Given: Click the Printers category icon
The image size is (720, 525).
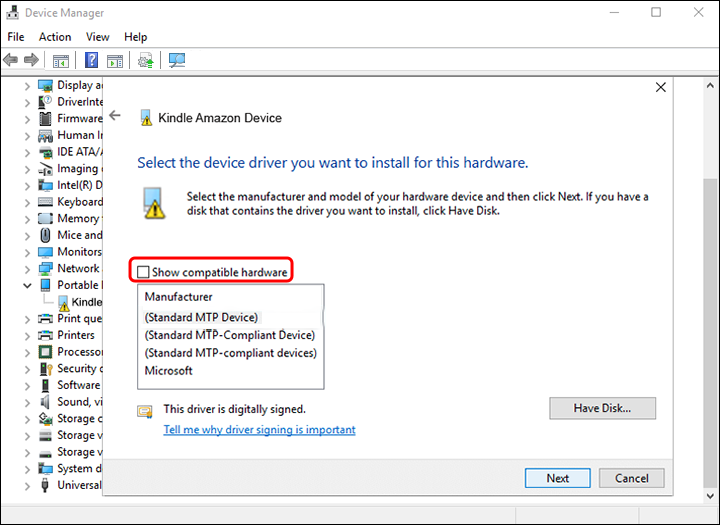Looking at the screenshot, I should point(45,335).
